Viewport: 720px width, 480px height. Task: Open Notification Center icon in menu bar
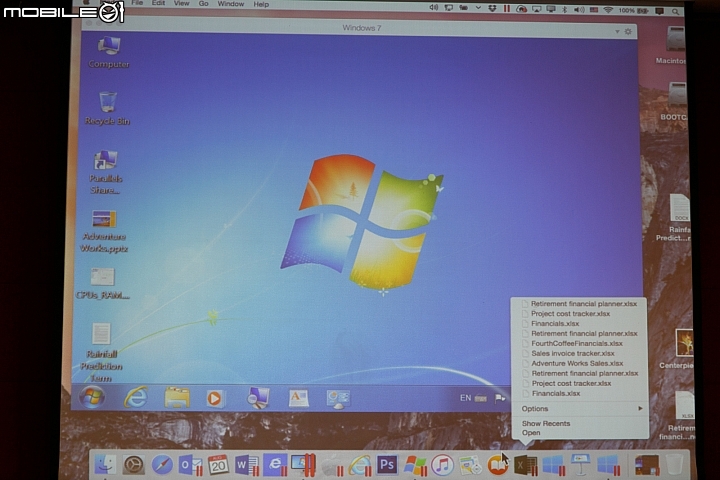point(660,11)
